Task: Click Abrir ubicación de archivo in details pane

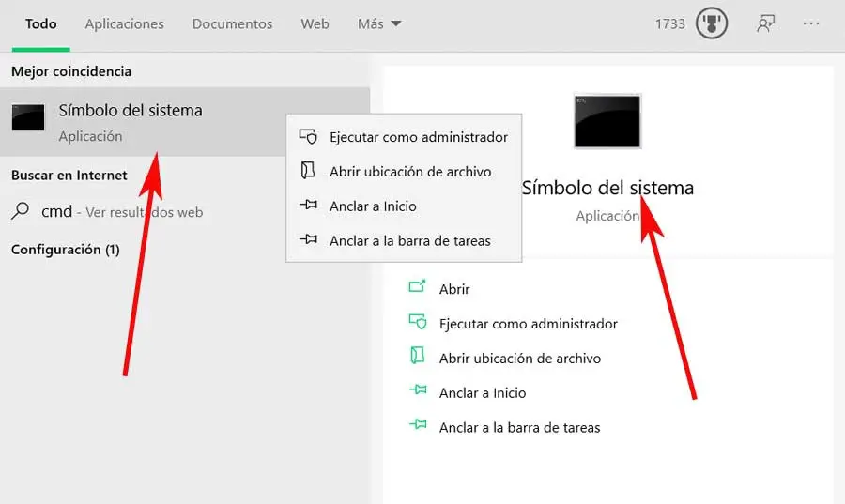Action: tap(519, 359)
